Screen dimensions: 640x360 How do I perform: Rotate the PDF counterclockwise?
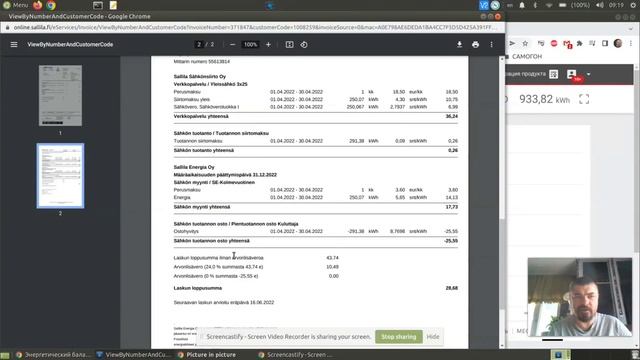pos(304,44)
